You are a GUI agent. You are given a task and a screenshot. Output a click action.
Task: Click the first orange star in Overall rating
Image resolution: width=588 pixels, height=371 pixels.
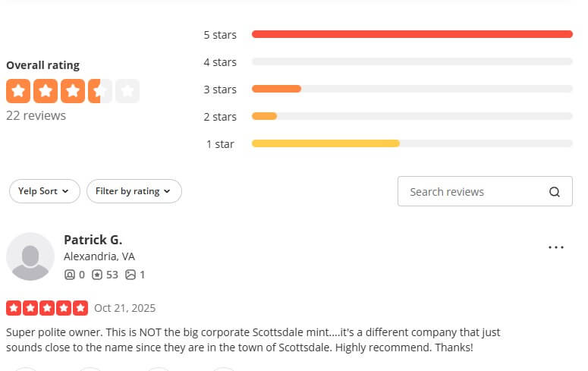click(18, 91)
